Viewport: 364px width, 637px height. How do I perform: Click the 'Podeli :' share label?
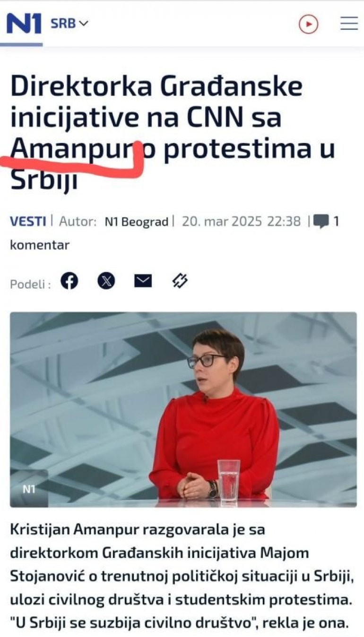coord(31,284)
